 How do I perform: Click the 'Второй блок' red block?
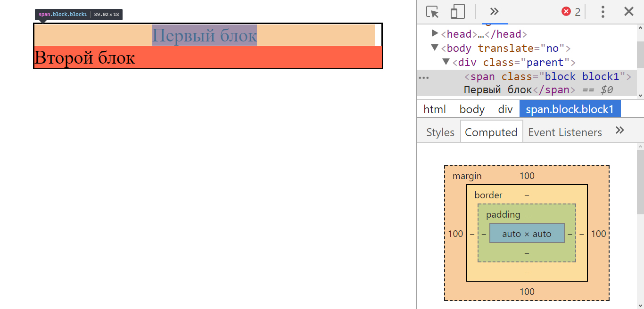[x=207, y=57]
